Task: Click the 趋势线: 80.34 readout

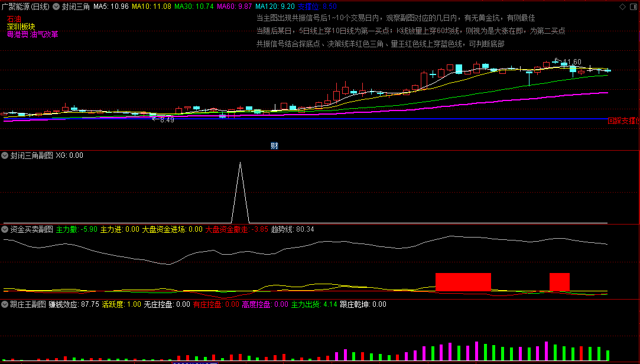Action: (293, 229)
